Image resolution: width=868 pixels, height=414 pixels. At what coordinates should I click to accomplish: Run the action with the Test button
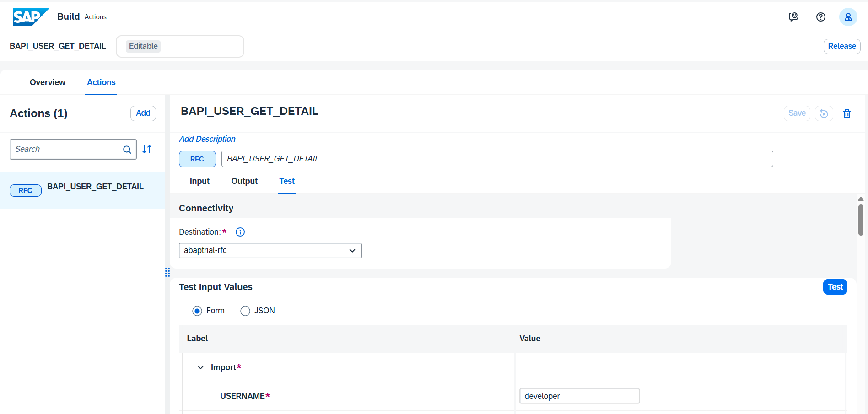pos(835,287)
